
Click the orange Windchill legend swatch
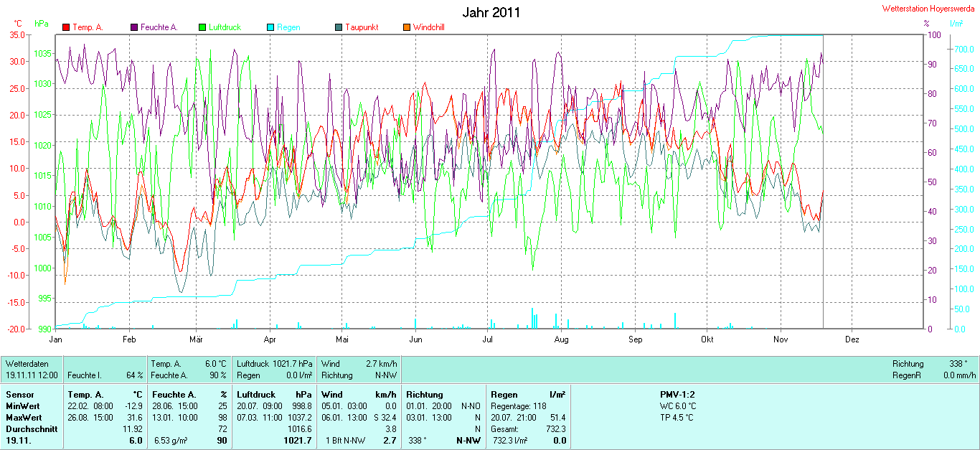pyautogui.click(x=407, y=27)
